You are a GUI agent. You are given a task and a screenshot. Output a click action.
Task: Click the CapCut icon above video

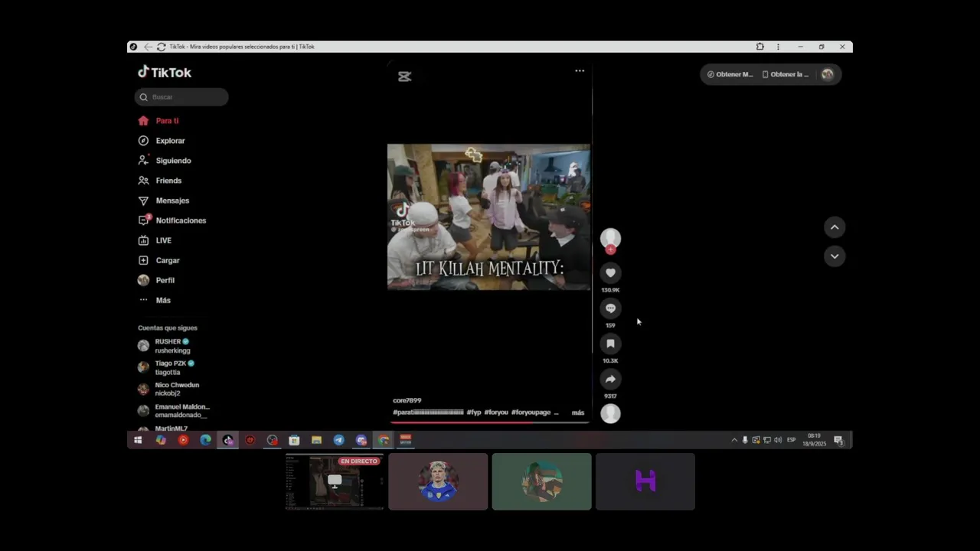tap(404, 77)
